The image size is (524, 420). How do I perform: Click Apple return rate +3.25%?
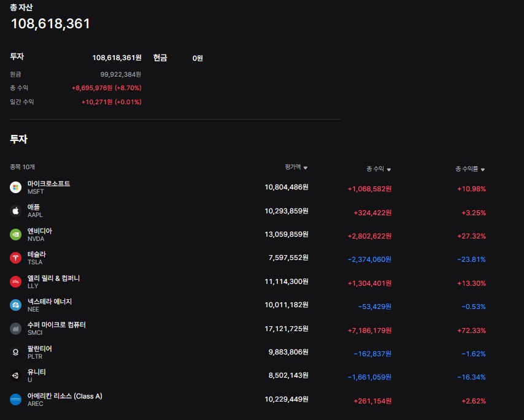click(474, 213)
